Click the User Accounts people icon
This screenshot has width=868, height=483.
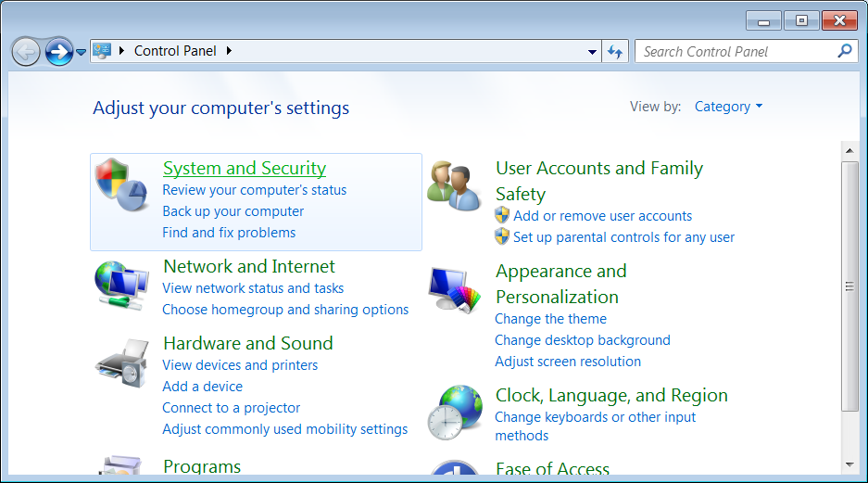point(454,185)
